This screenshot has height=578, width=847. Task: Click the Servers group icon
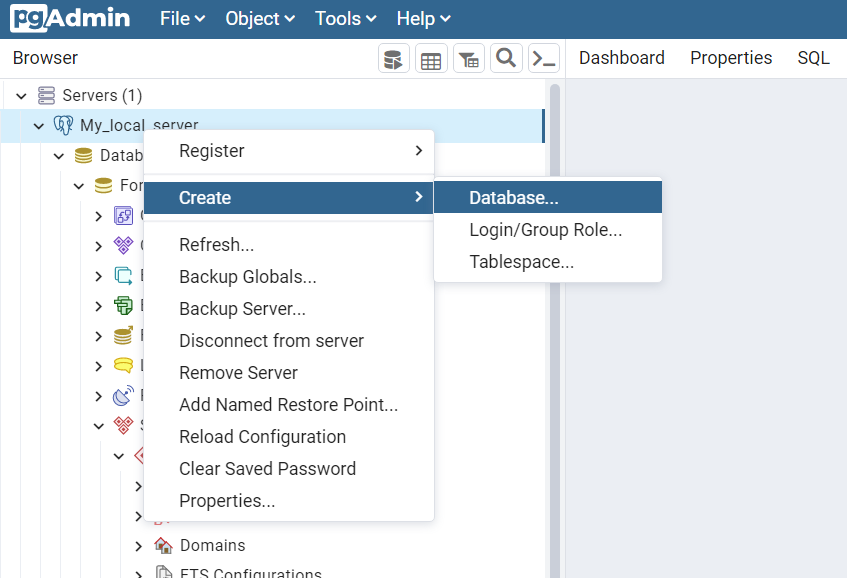point(46,96)
